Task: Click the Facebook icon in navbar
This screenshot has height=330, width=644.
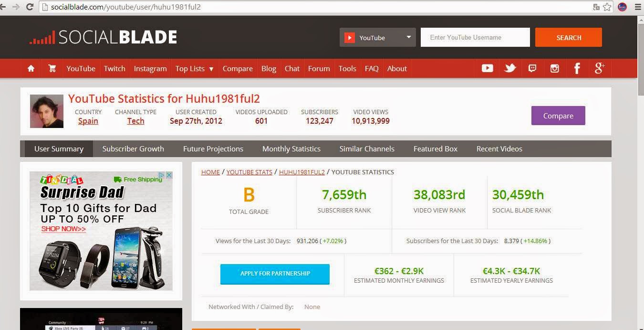Action: point(577,68)
